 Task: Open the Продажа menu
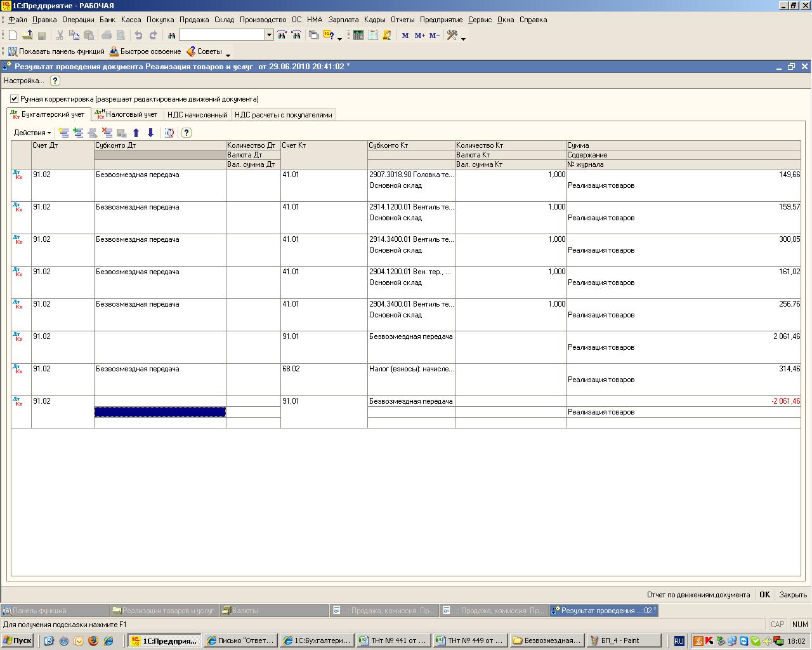(193, 20)
